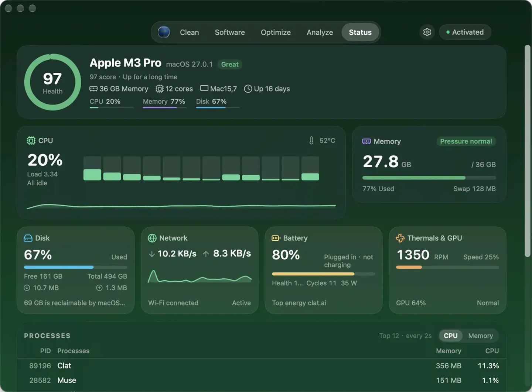Screen dimensions: 532x392
Task: Select the Muse process row
Action: click(262, 381)
